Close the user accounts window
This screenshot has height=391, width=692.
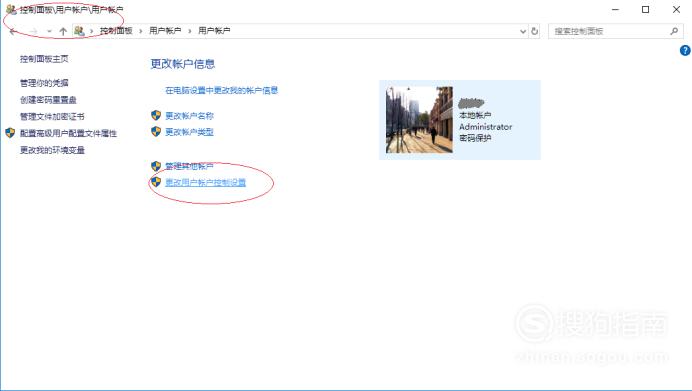coord(676,9)
